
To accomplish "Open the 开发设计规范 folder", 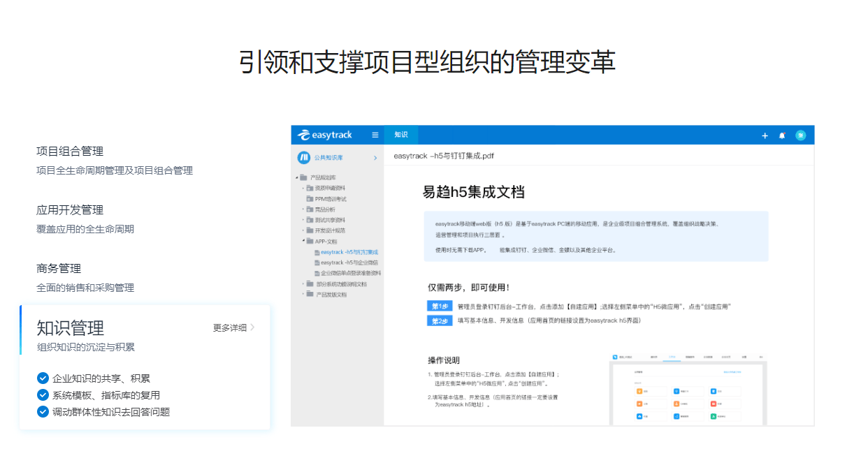I will point(331,230).
